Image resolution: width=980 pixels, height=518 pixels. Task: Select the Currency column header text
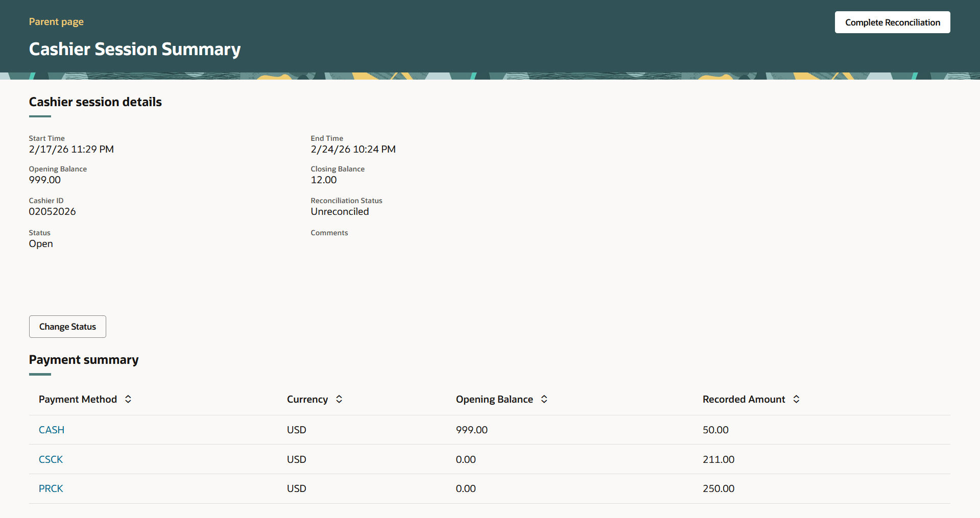pos(307,399)
